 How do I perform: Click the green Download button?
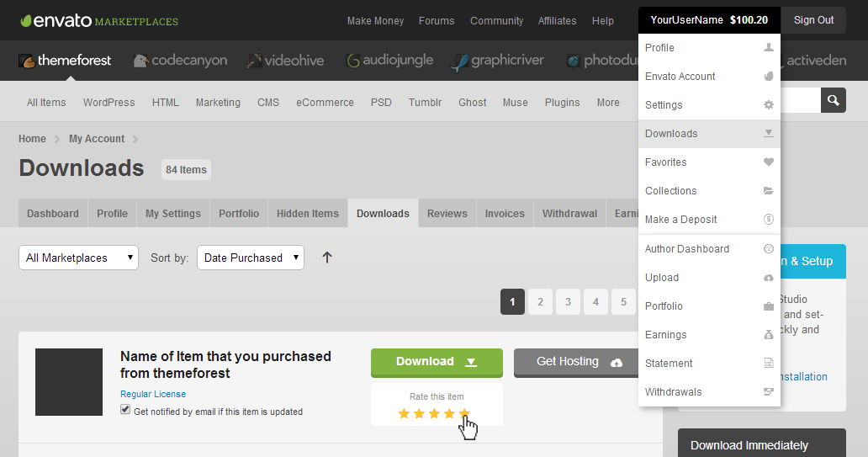437,362
